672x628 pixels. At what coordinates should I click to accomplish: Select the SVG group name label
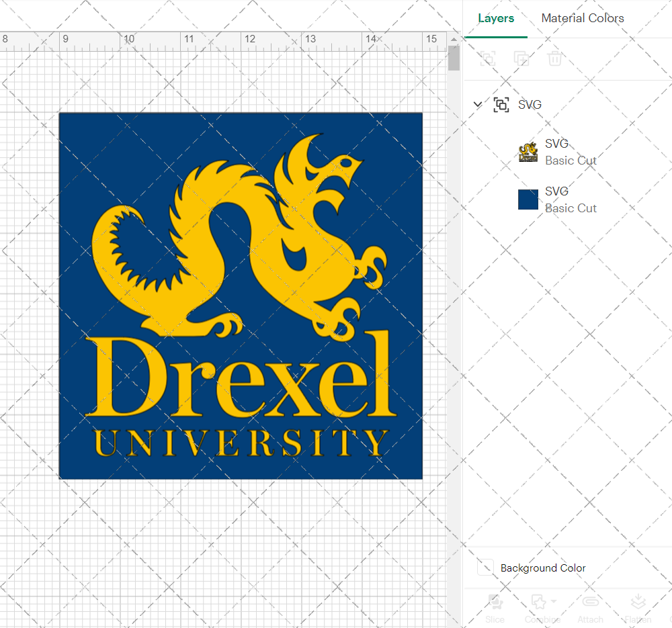(x=530, y=105)
